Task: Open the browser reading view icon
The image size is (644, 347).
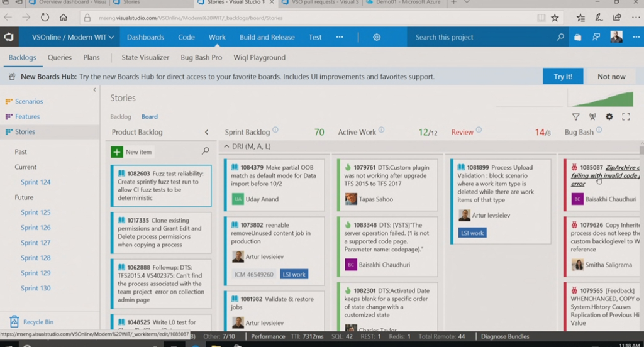Action: click(x=541, y=18)
